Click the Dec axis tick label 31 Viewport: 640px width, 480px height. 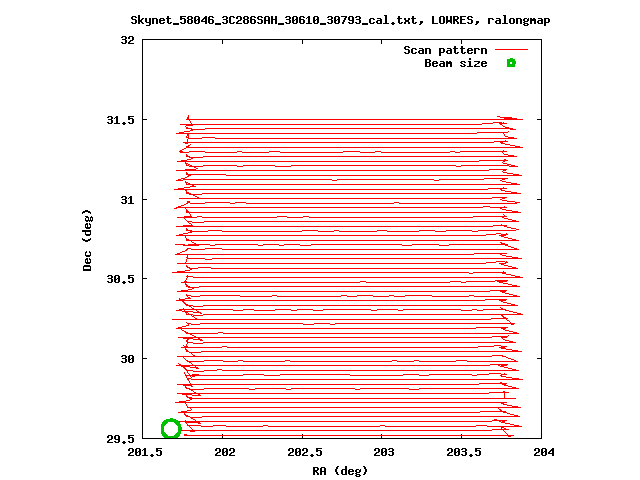[127, 200]
